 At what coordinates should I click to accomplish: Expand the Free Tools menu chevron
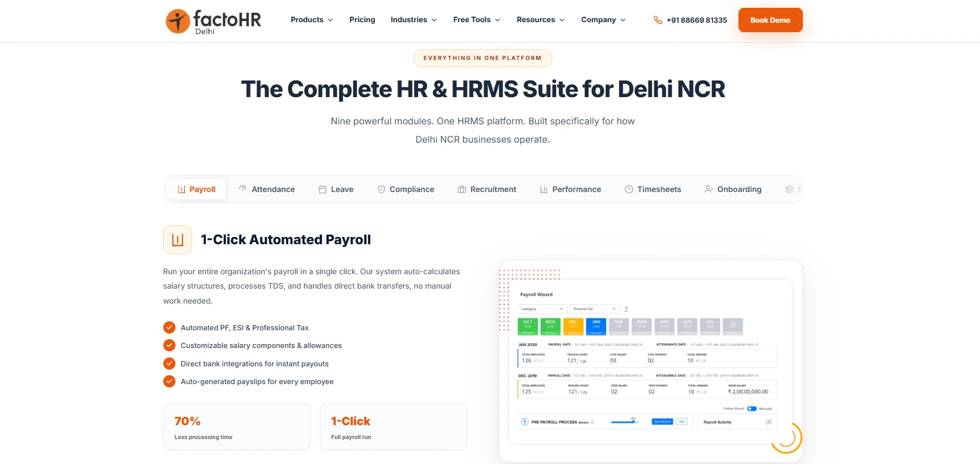coord(497,20)
